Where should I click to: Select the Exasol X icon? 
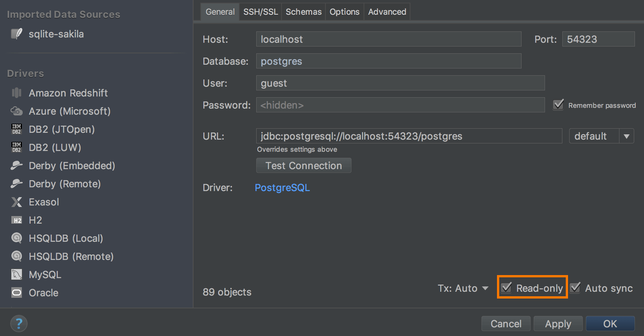coord(17,202)
